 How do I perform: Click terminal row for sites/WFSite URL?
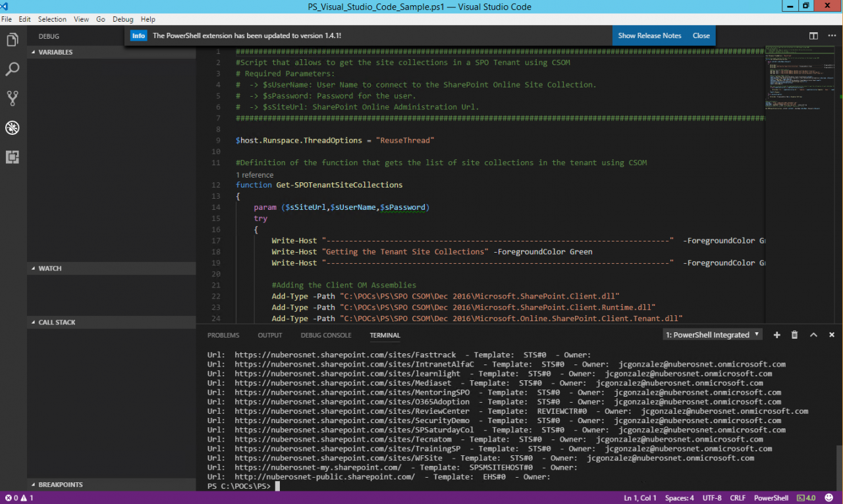point(481,458)
